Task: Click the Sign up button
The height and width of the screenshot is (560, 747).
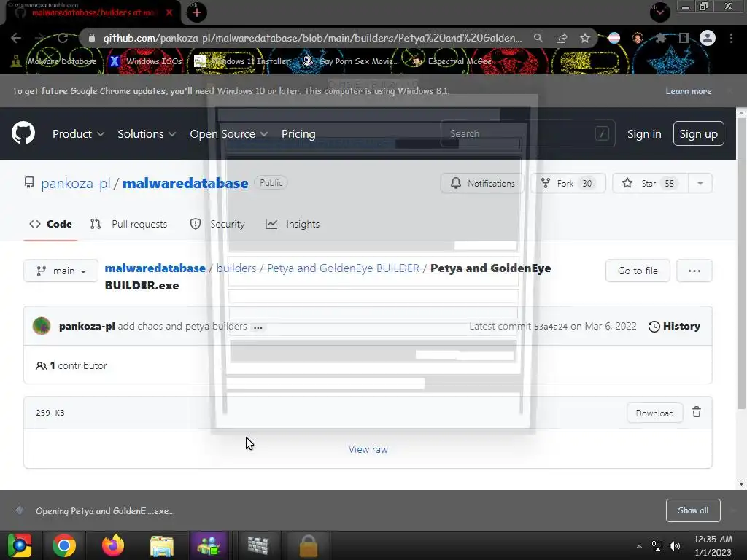Action: (698, 134)
